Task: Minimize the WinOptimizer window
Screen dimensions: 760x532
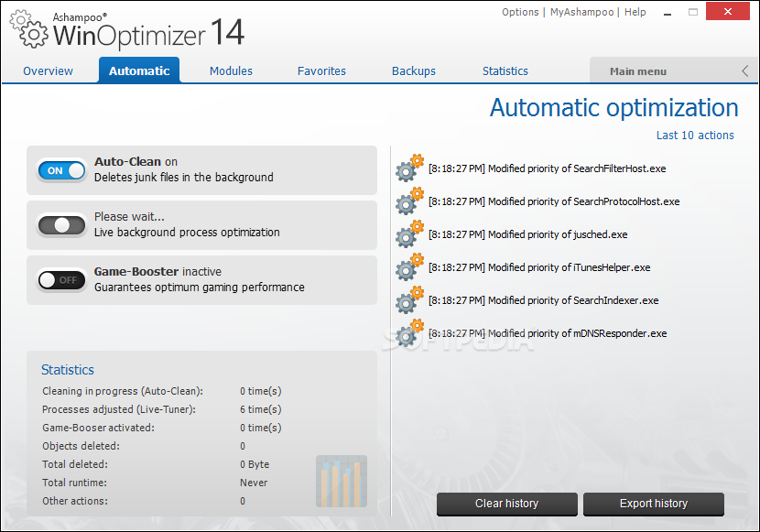Action: coord(668,13)
